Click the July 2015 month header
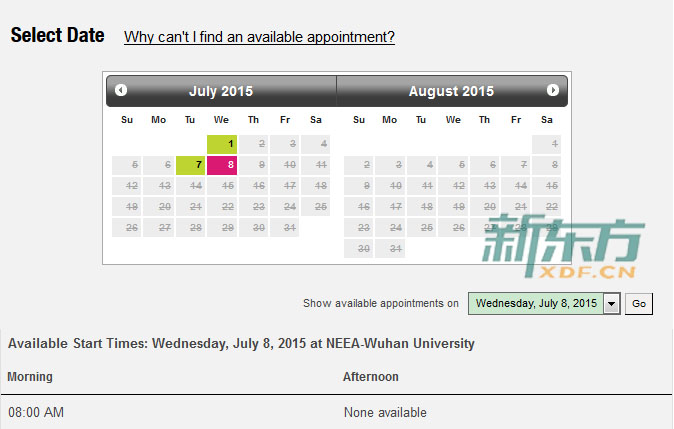Screen dimensions: 674x429 point(221,91)
